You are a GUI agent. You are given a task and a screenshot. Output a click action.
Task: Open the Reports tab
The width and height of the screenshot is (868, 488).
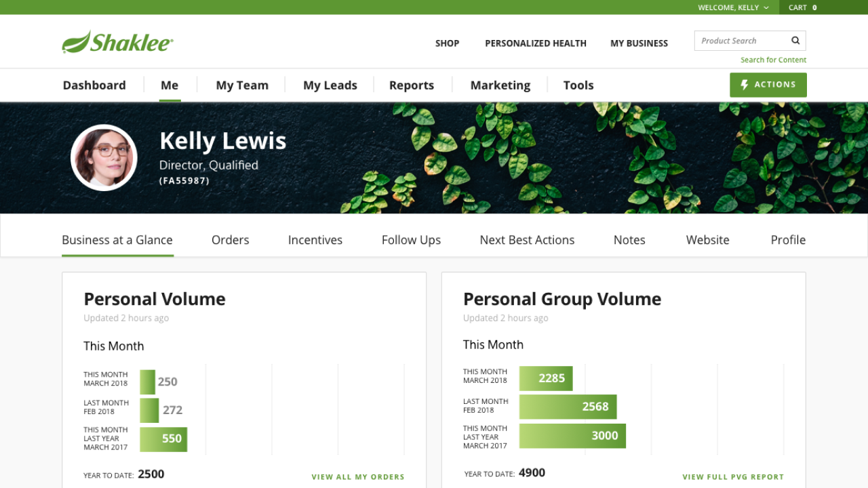[411, 85]
